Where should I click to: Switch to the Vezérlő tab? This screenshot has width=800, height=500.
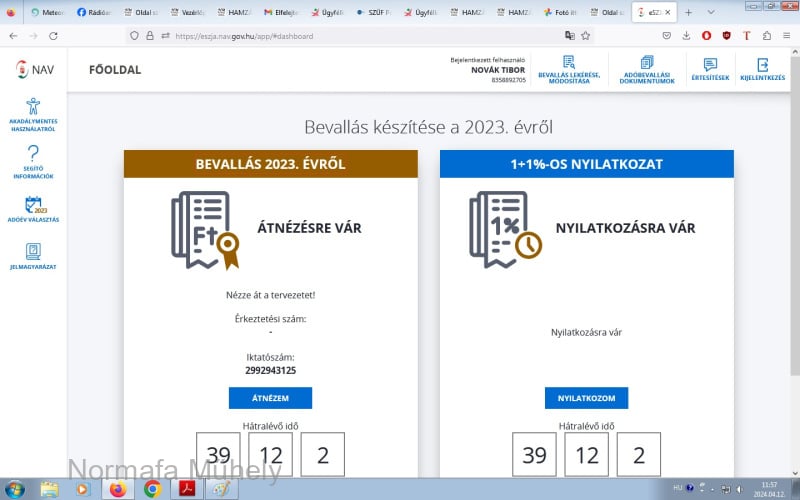pos(188,12)
